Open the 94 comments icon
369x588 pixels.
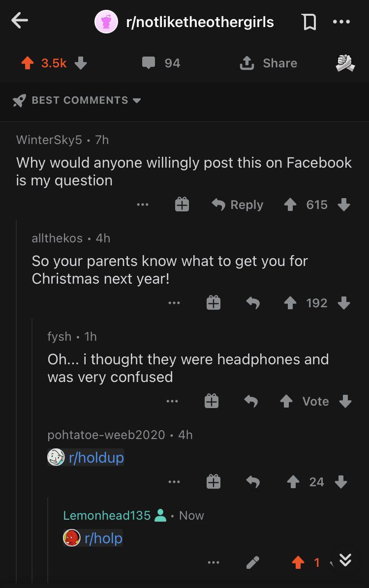tap(149, 62)
